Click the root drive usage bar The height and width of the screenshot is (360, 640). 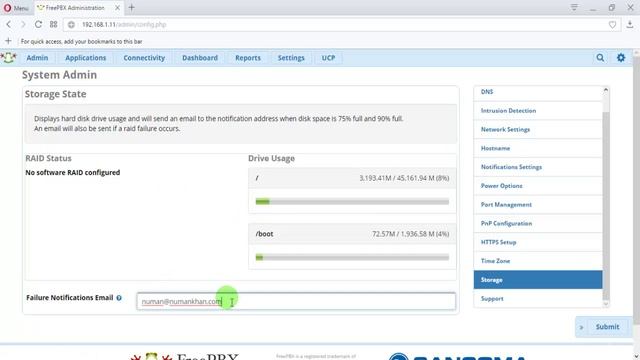click(x=352, y=202)
